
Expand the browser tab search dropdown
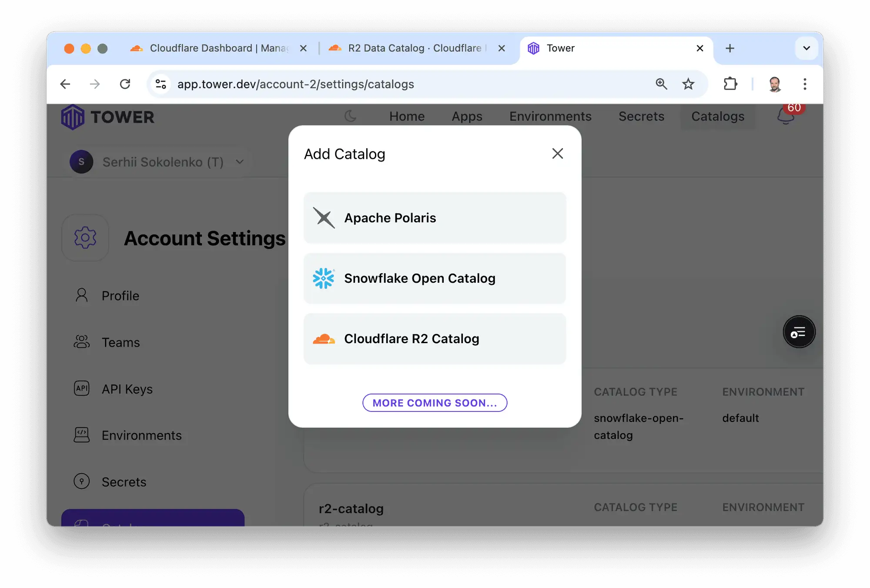tap(806, 48)
